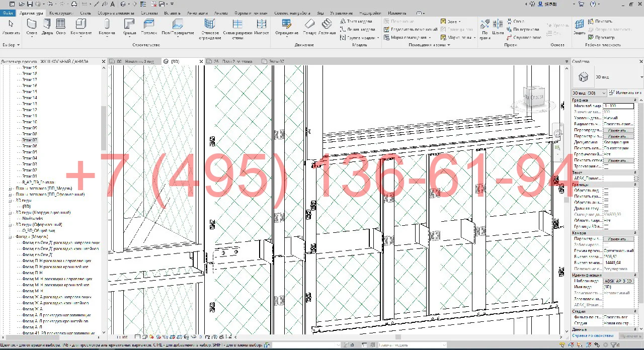Choose the Стеновое ограждение curtain wall tool
644x350 pixels.
(x=209, y=29)
